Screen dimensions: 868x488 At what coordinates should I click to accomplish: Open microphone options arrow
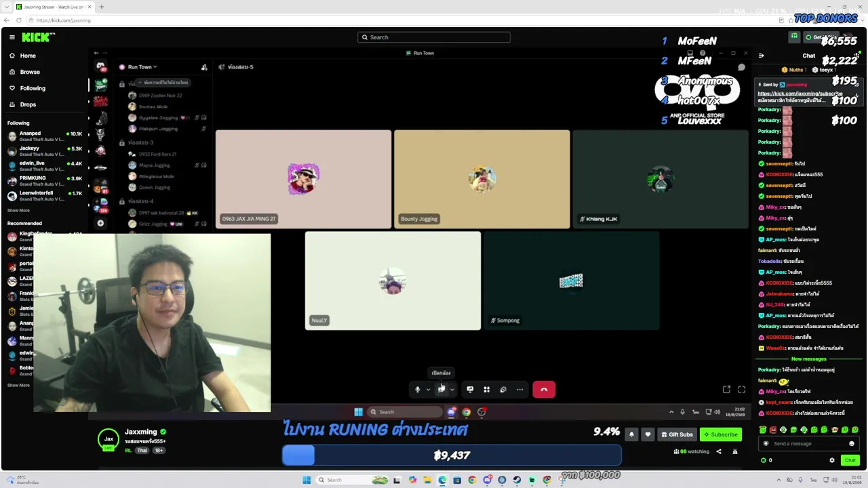click(428, 390)
